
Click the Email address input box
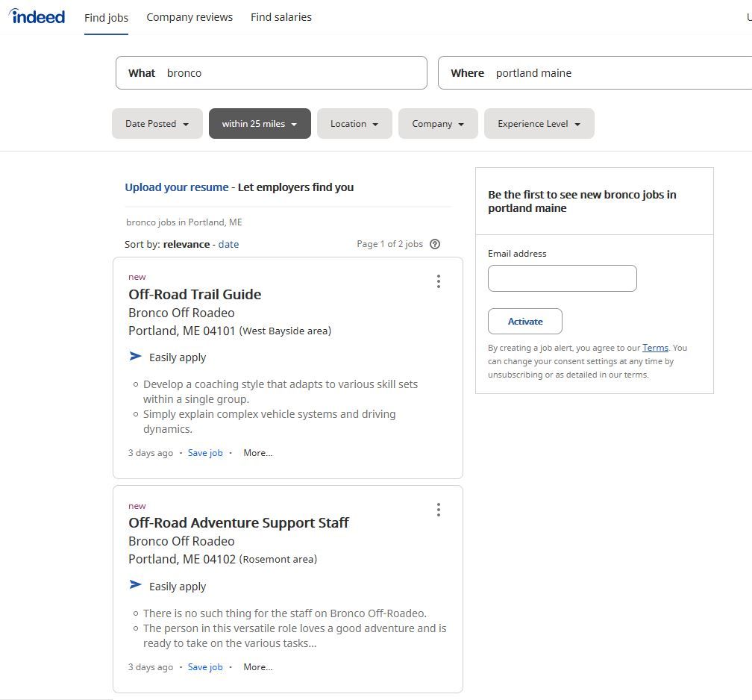(x=562, y=278)
